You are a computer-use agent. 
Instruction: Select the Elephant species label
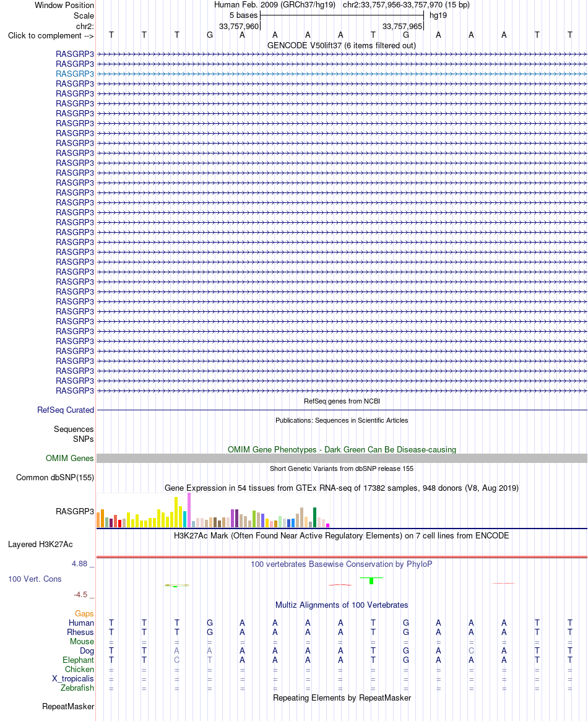coord(78,660)
